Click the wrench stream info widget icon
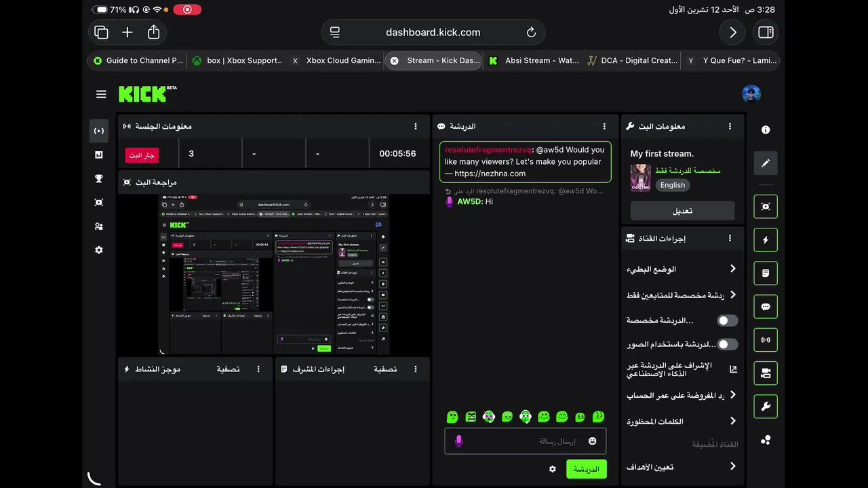This screenshot has height=488, width=868. click(766, 407)
